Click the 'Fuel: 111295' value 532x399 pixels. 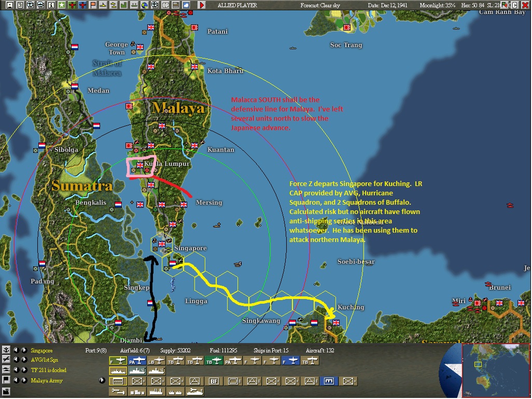(x=223, y=350)
